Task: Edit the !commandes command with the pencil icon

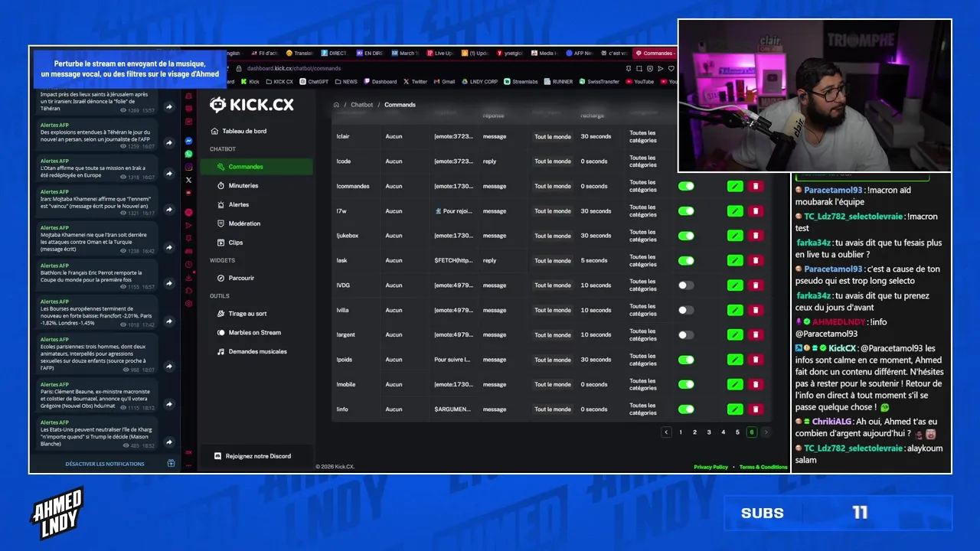Action: pyautogui.click(x=735, y=186)
